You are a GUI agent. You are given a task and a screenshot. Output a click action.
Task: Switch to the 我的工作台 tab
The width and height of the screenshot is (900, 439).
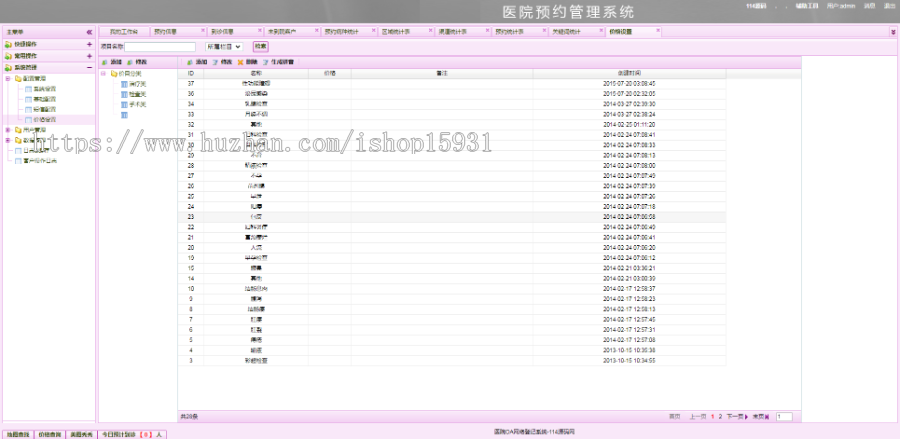click(x=123, y=32)
